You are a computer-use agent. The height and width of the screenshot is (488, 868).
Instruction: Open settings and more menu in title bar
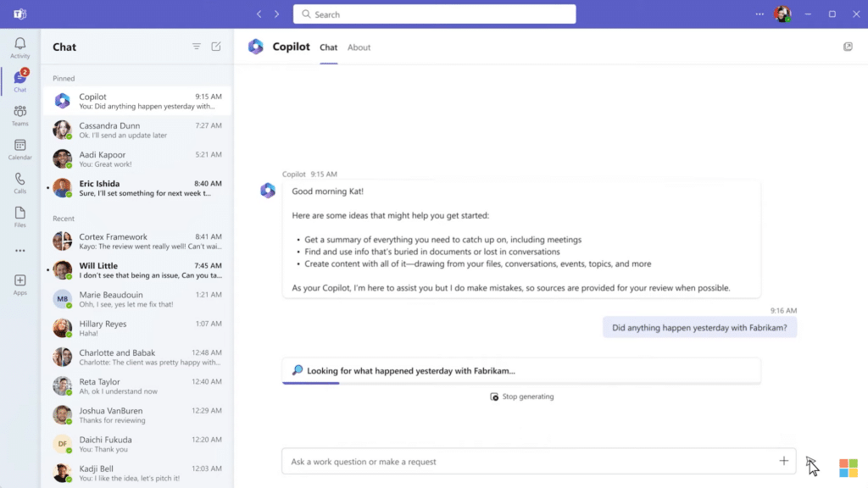(759, 14)
